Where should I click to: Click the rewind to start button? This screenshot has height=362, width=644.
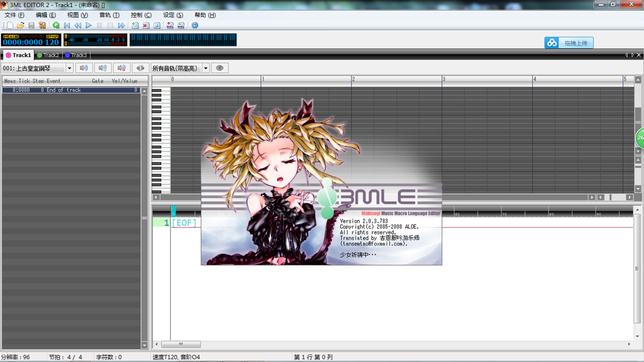(67, 25)
